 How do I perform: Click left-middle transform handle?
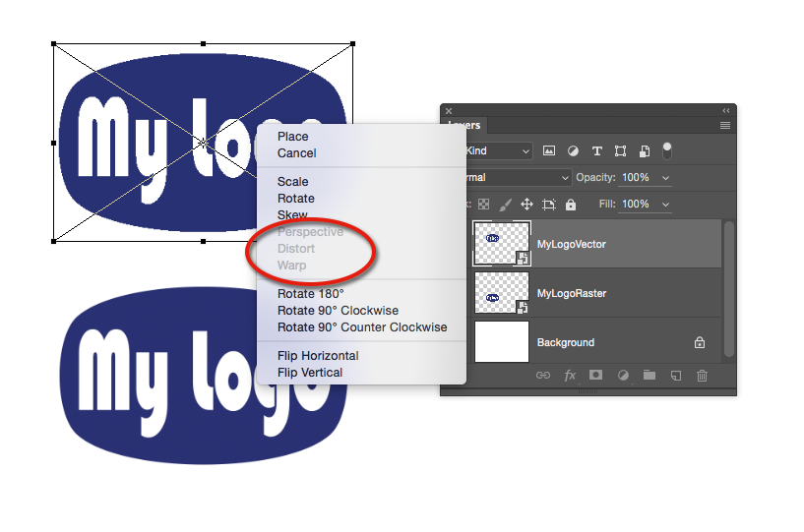(x=54, y=143)
